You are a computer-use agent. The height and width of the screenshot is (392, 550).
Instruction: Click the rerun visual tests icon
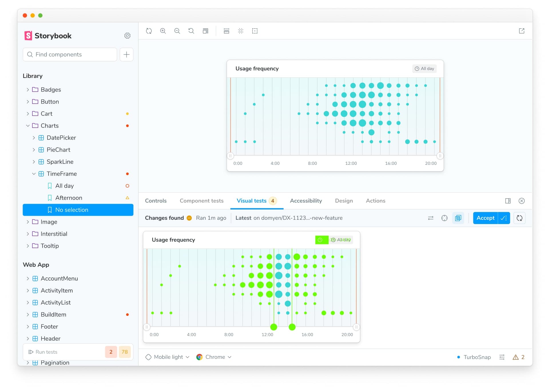click(519, 218)
